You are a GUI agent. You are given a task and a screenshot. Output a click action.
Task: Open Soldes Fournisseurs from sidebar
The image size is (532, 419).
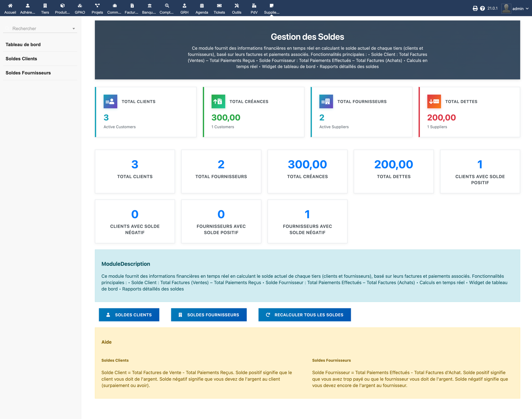tap(28, 73)
